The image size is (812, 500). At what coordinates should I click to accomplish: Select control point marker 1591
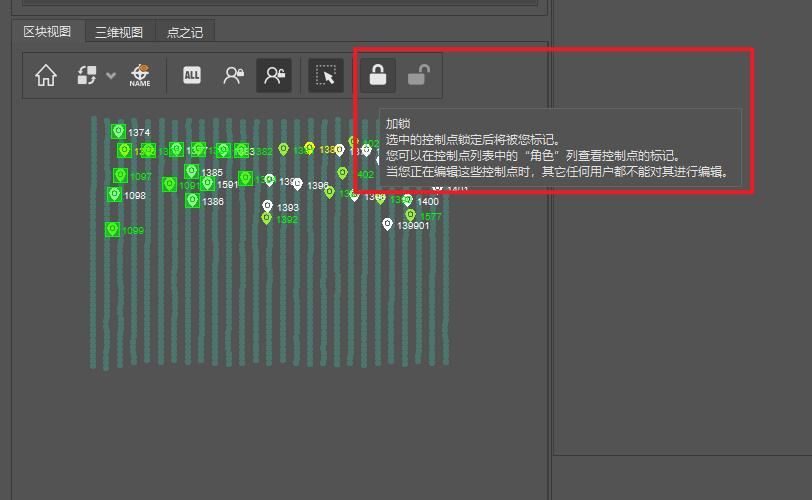click(208, 183)
